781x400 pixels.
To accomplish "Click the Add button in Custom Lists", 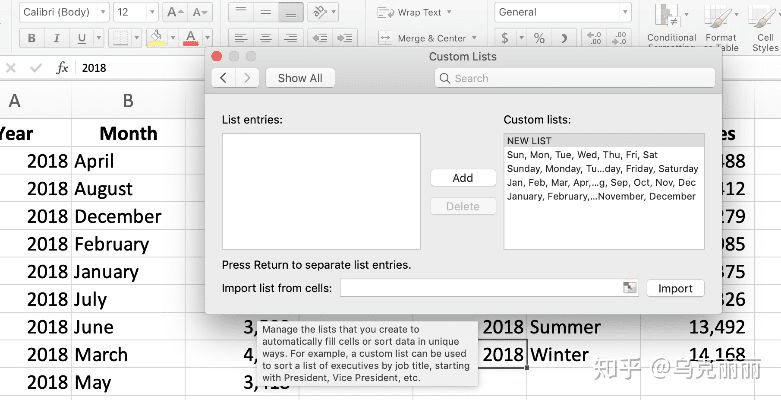I will pyautogui.click(x=463, y=178).
